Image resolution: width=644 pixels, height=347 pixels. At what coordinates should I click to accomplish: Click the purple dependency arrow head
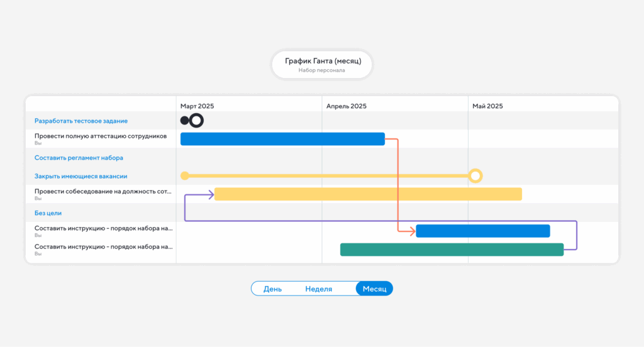(x=211, y=194)
